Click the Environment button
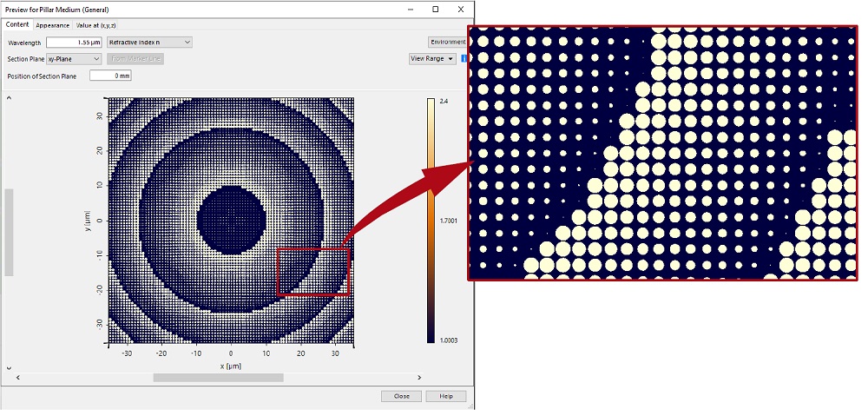This screenshot has width=868, height=416. point(447,42)
